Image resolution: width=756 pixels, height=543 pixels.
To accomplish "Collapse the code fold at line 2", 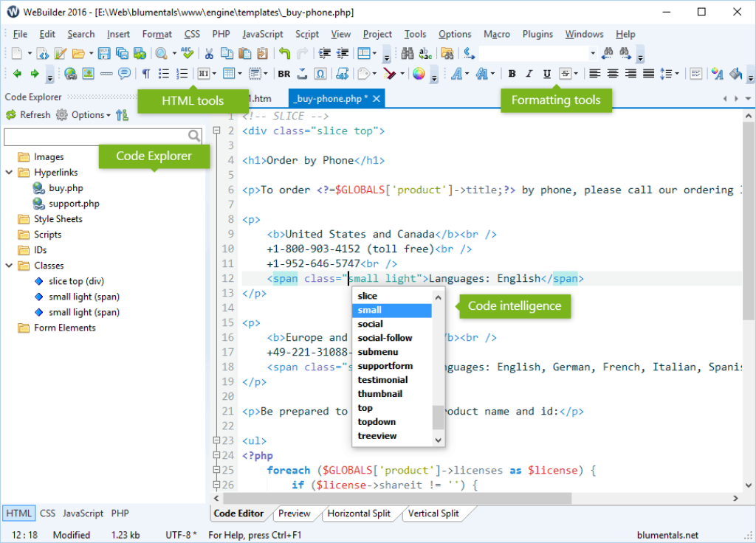I will [x=217, y=131].
